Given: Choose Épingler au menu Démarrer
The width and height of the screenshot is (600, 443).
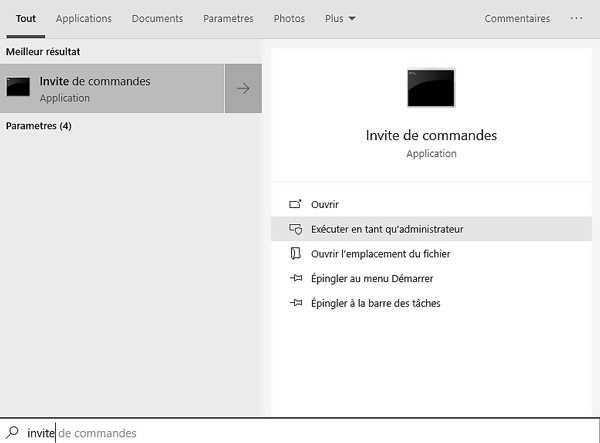Looking at the screenshot, I should 431,279.
